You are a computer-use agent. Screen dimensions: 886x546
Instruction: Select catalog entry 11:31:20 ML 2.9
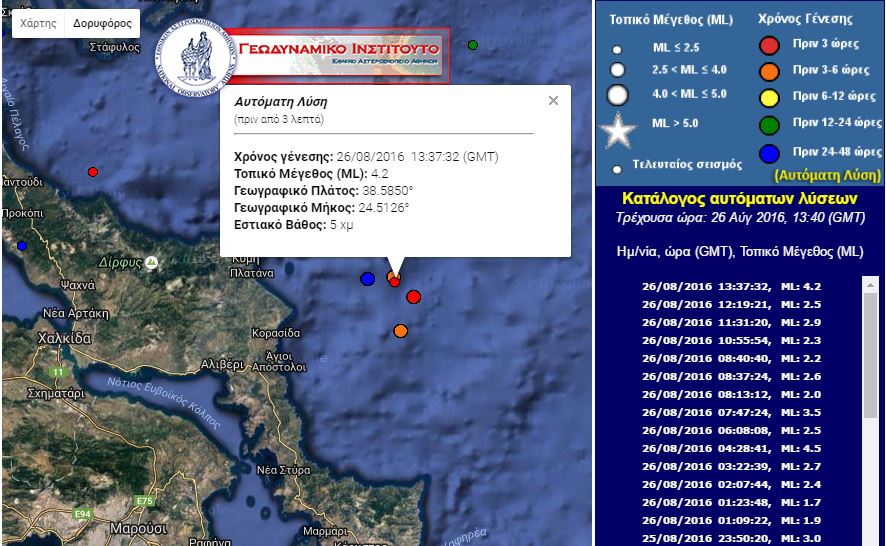coord(731,323)
